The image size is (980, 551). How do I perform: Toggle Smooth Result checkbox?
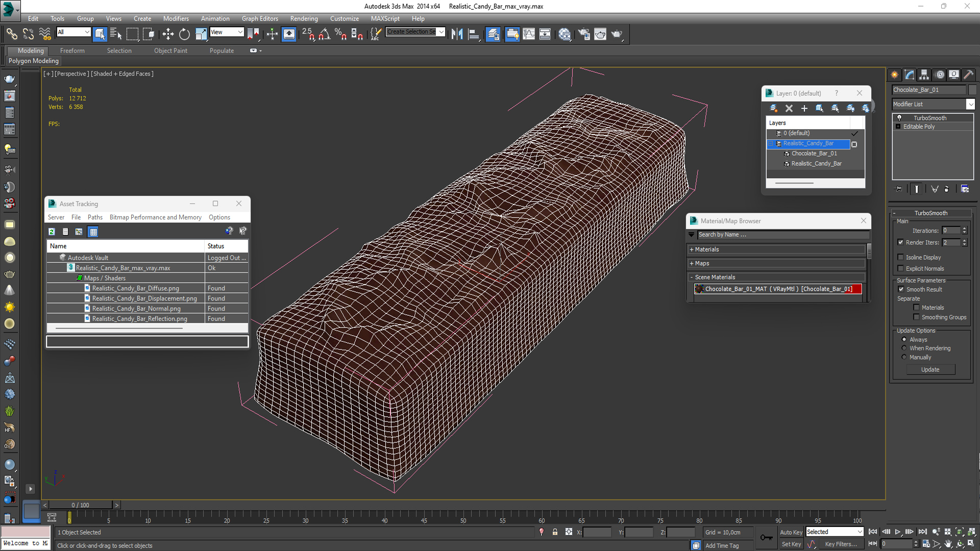pyautogui.click(x=901, y=290)
